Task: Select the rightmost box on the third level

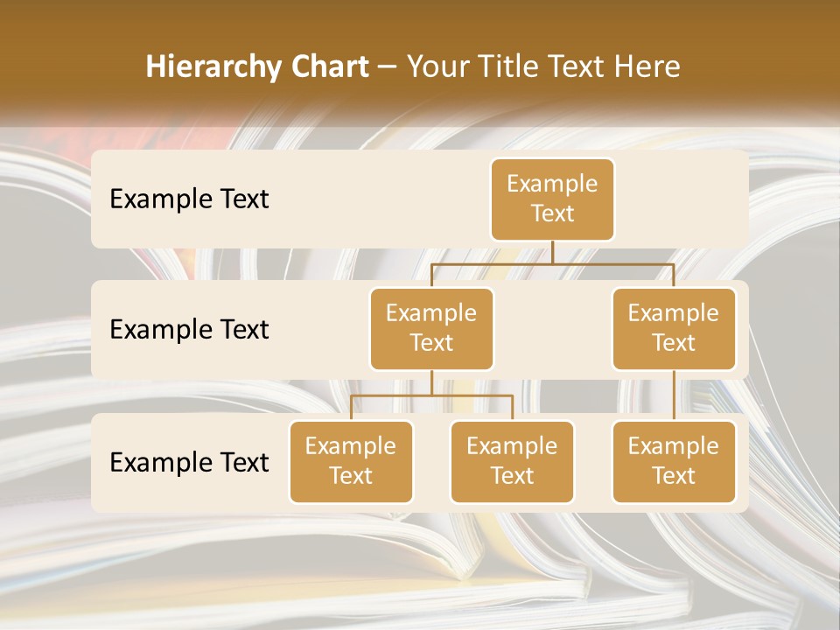Action: tap(673, 461)
